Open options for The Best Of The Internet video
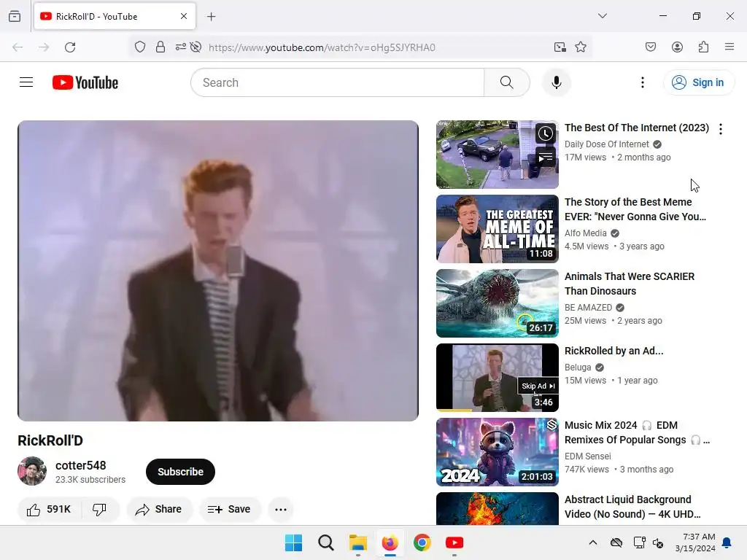This screenshot has width=747, height=560. (720, 129)
